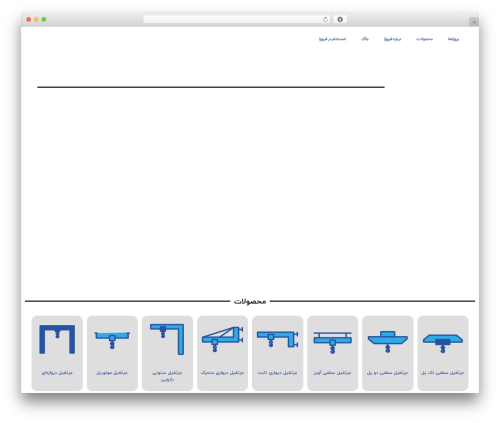Open the محصولات navigation menu item
This screenshot has width=500, height=423.
point(424,39)
